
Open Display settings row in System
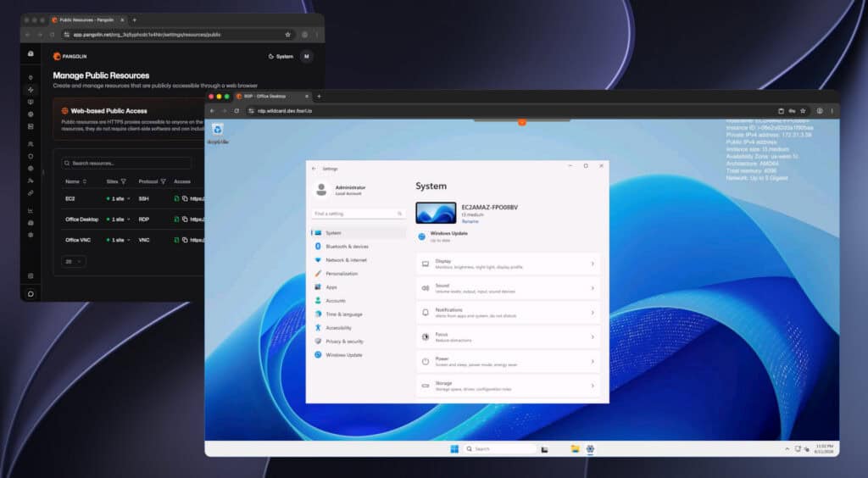tap(509, 264)
